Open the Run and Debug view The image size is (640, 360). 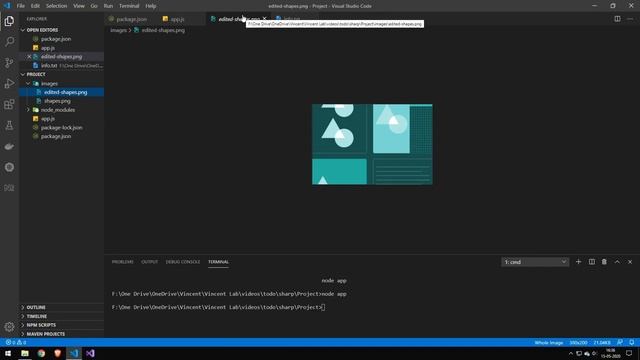tap(9, 83)
